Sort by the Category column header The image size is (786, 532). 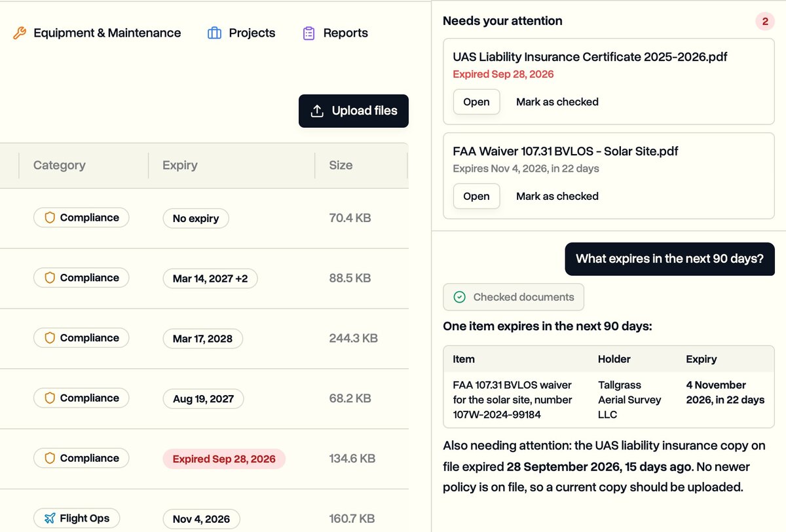pyautogui.click(x=60, y=165)
